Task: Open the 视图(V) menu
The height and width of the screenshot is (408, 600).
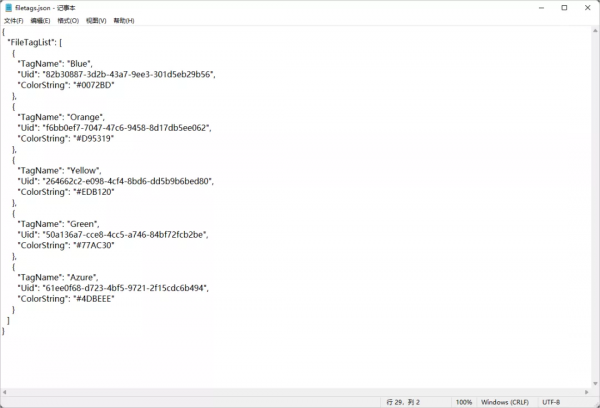Action: 96,21
